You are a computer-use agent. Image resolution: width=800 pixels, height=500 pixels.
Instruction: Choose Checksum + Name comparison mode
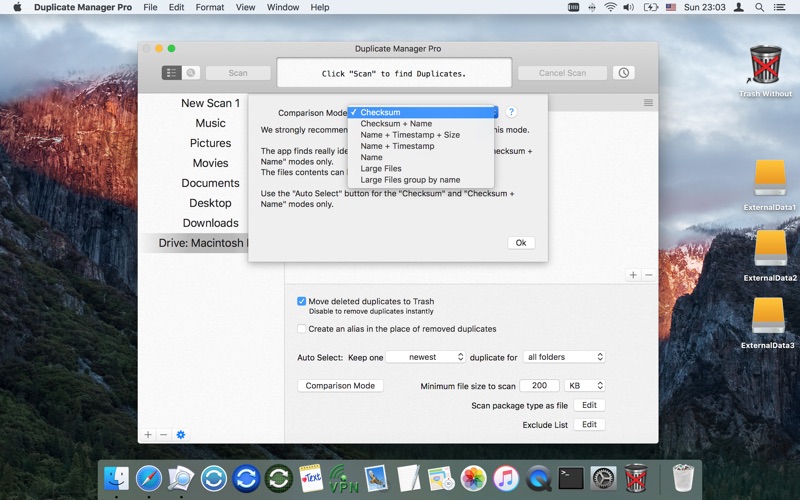[x=396, y=124]
